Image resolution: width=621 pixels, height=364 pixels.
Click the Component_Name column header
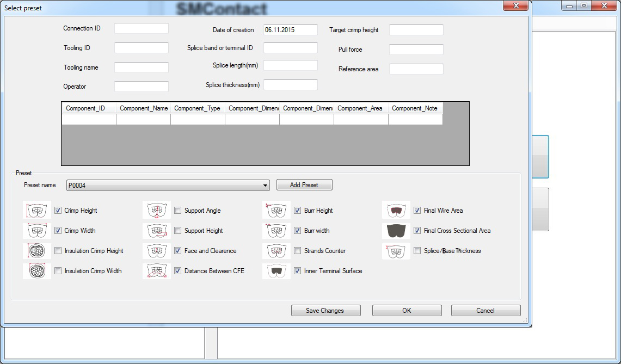point(143,108)
